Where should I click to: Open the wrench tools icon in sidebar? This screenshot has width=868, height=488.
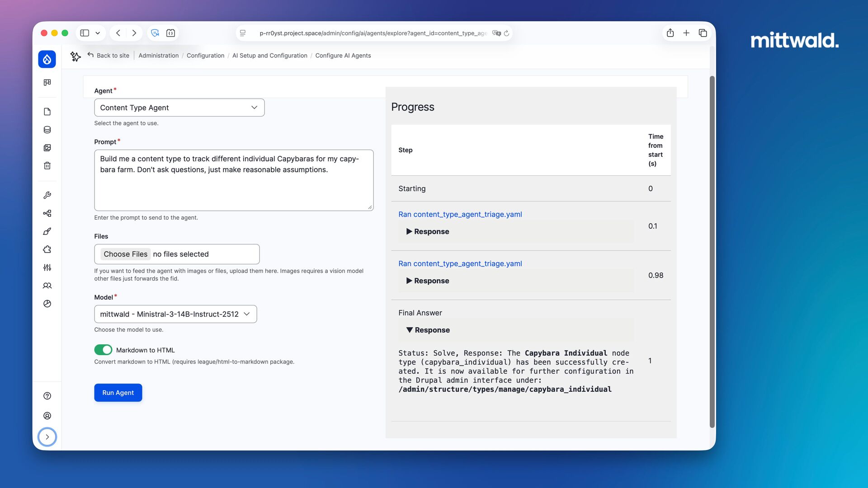tap(47, 195)
